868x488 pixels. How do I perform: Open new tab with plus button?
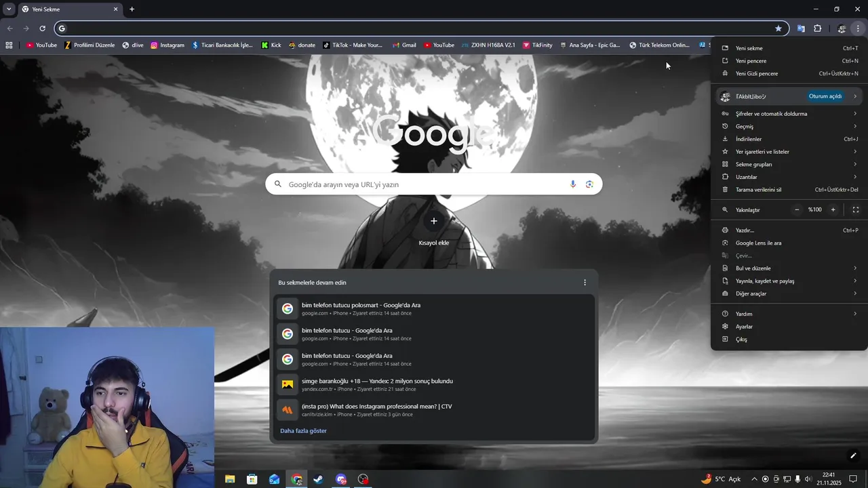coord(132,9)
